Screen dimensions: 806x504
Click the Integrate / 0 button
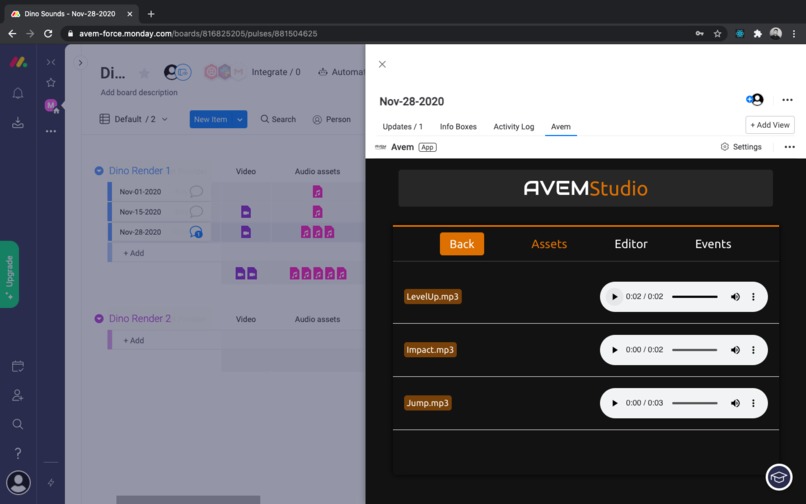(276, 72)
